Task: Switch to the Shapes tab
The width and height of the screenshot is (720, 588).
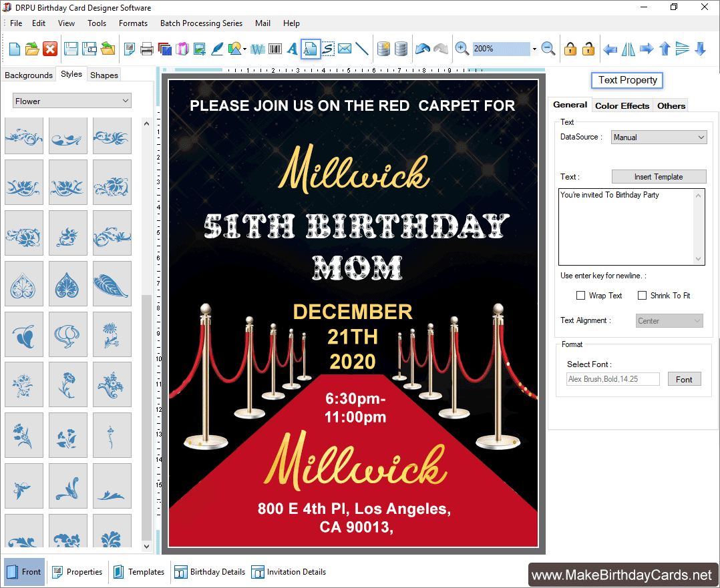Action: pos(104,75)
